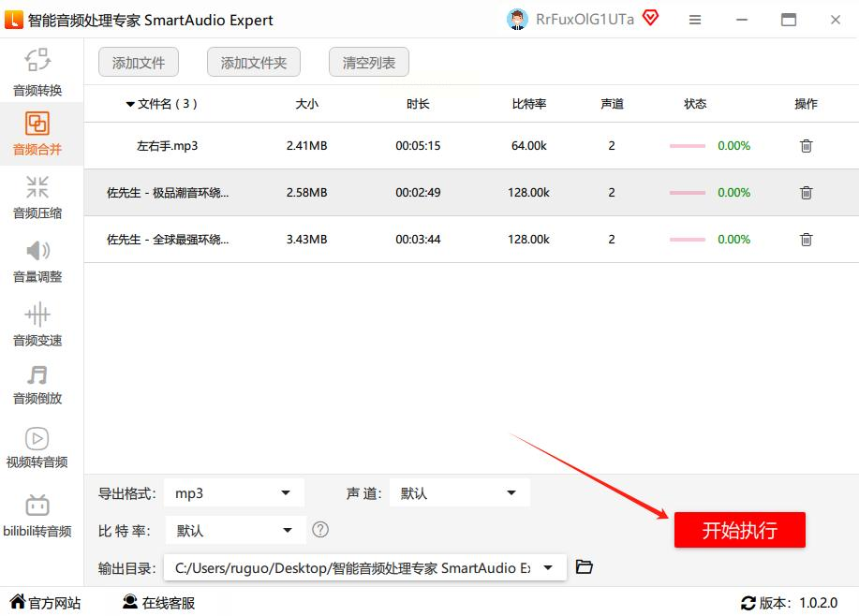Open the 音频转换 audio conversion tool

pyautogui.click(x=37, y=73)
